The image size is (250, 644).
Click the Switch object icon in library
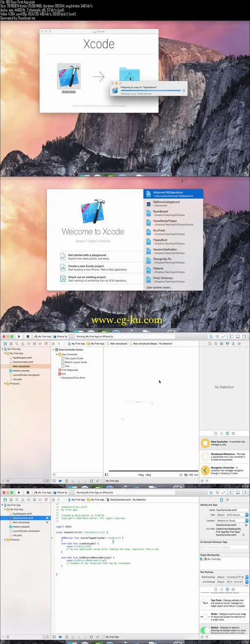tap(205, 630)
